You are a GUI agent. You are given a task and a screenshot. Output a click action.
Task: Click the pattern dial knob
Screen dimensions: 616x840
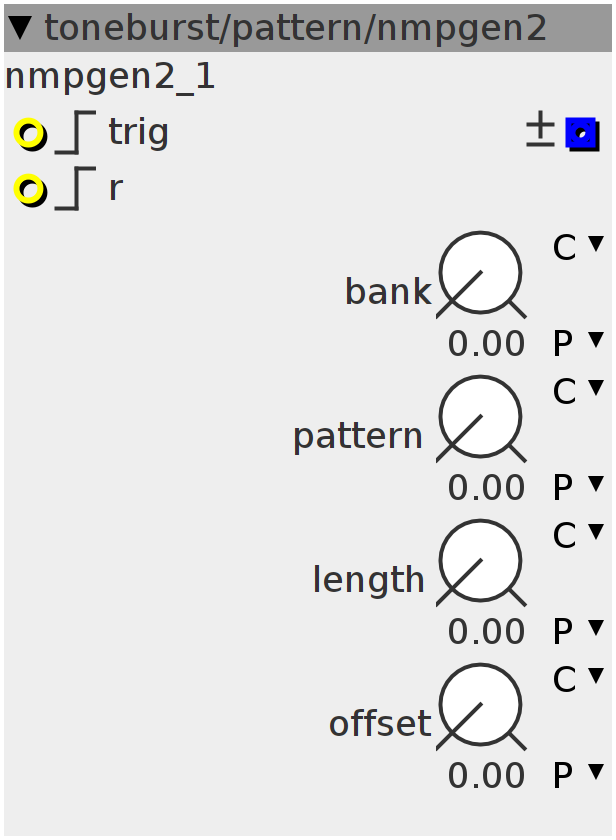(x=480, y=417)
